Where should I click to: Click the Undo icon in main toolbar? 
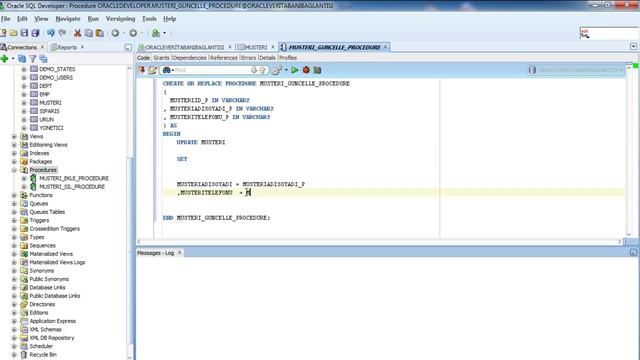(51, 33)
